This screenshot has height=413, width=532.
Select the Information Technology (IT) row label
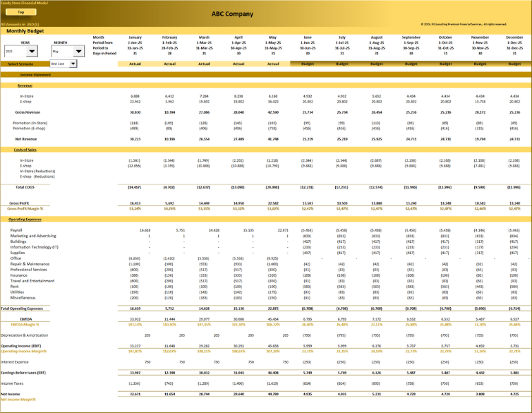(34, 247)
